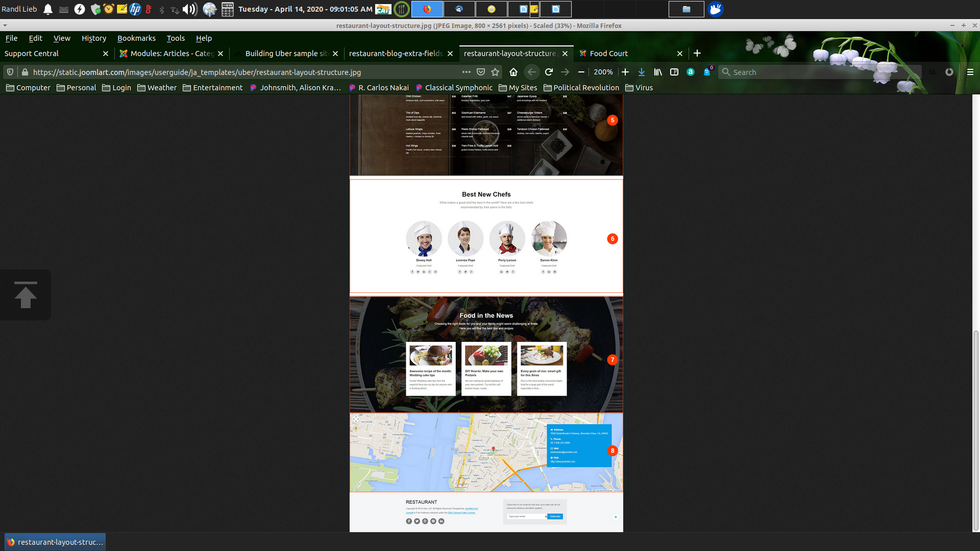
Task: Open the page actions three-dots menu
Action: tap(466, 72)
